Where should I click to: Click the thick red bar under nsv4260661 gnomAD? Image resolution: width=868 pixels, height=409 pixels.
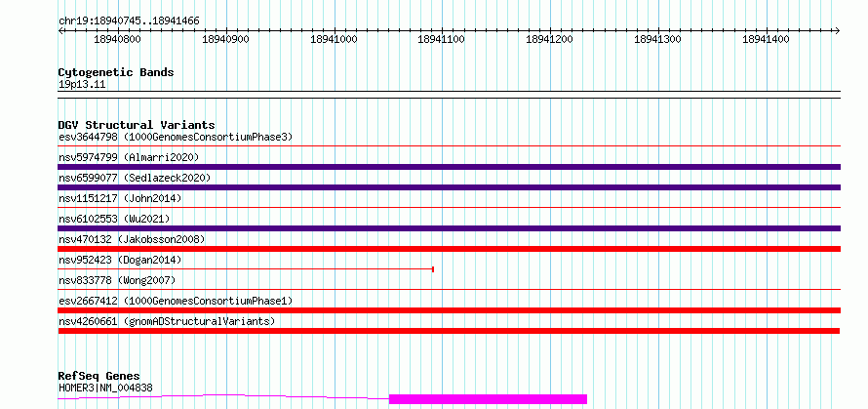(449, 331)
